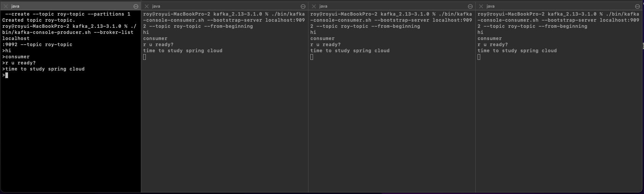The width and height of the screenshot is (644, 194).
Task: Click 'consumer' message in the rightmost pane
Action: point(490,38)
